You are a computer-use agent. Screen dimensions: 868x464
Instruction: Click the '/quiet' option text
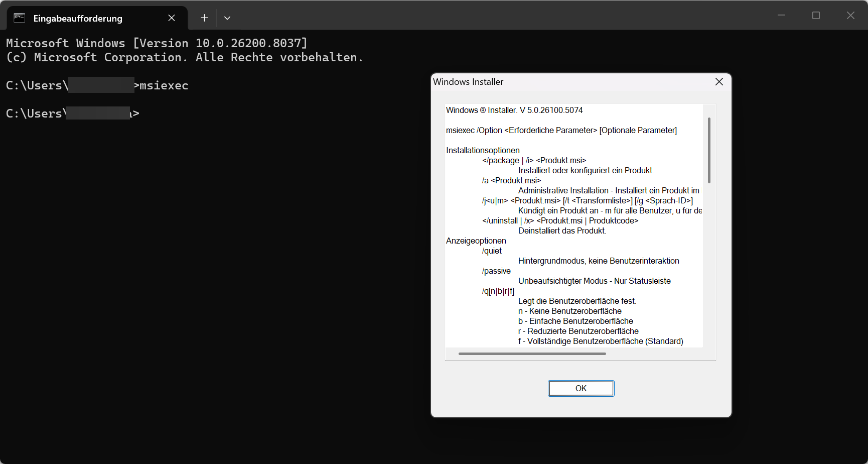point(492,251)
